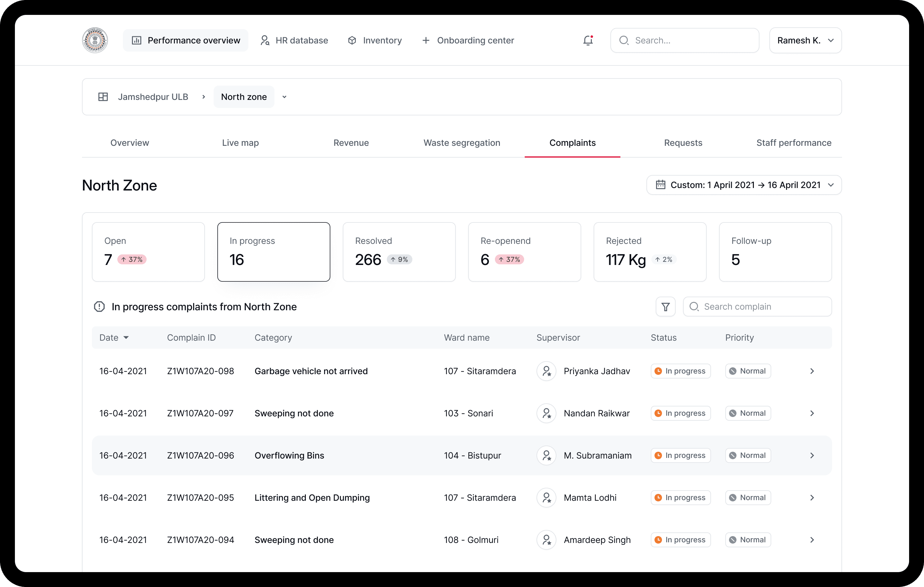
Task: Switch to the Staff performance tab
Action: click(x=794, y=143)
